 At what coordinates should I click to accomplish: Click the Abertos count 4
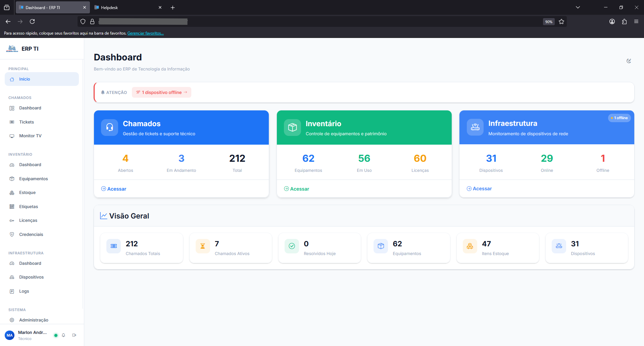coord(126,158)
